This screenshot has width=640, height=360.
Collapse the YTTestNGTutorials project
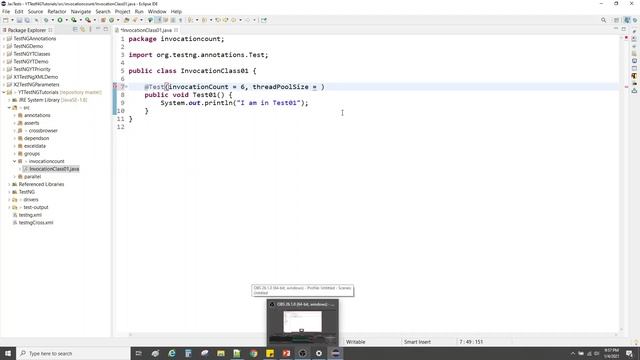click(4, 92)
